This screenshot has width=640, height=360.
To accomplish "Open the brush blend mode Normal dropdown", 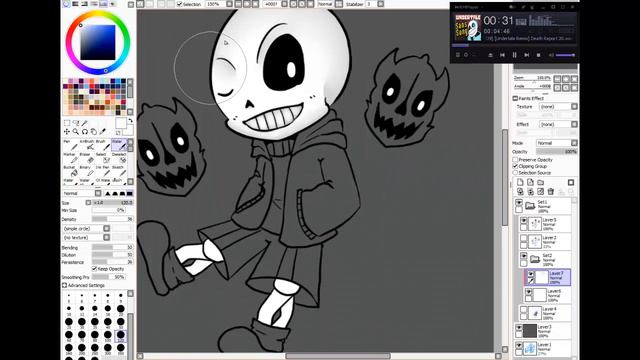I will [x=82, y=193].
